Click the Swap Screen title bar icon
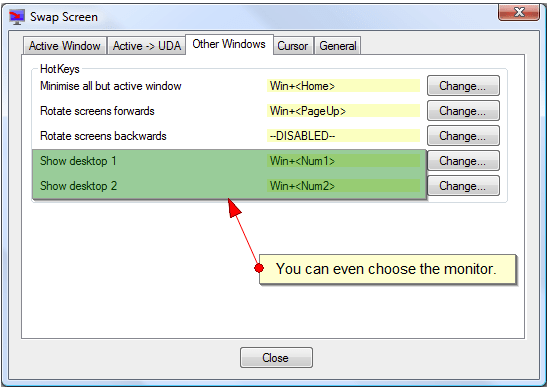 point(17,17)
